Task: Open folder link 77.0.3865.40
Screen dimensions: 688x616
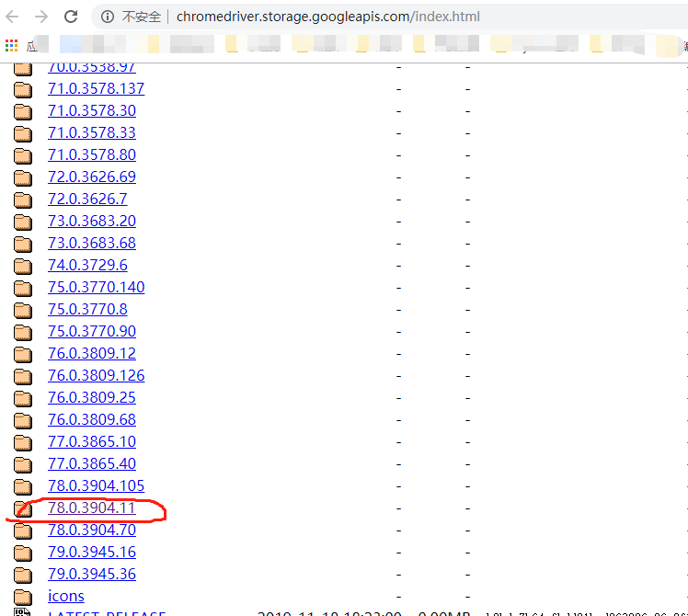Action: (92, 463)
